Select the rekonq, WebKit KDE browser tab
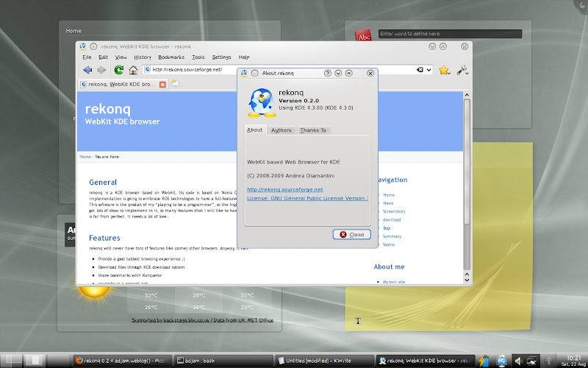588x368 pixels. point(123,85)
